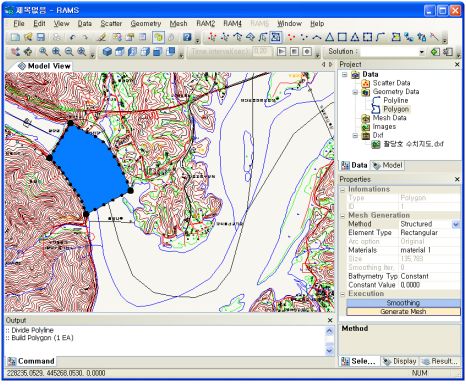Select Scatter Data in project tree
The image size is (466, 386).
391,83
